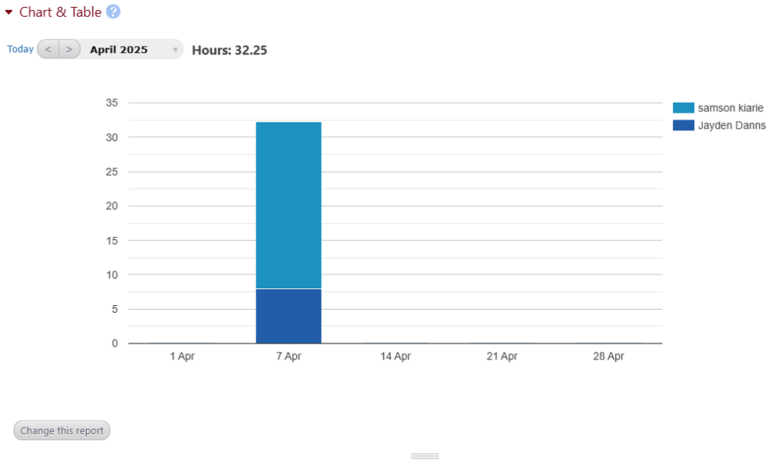This screenshot has height=460, width=768.
Task: Grab the resize handle below the chart
Action: click(x=425, y=456)
